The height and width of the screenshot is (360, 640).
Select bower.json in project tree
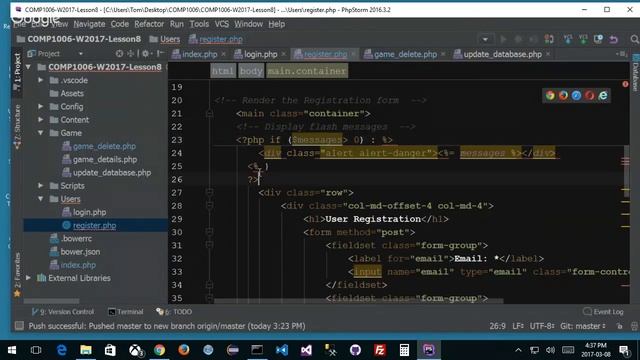75,251
